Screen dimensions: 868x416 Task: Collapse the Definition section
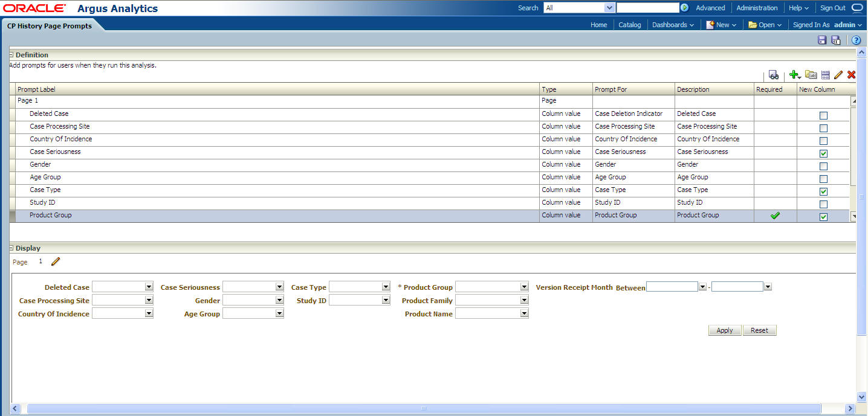[11, 54]
